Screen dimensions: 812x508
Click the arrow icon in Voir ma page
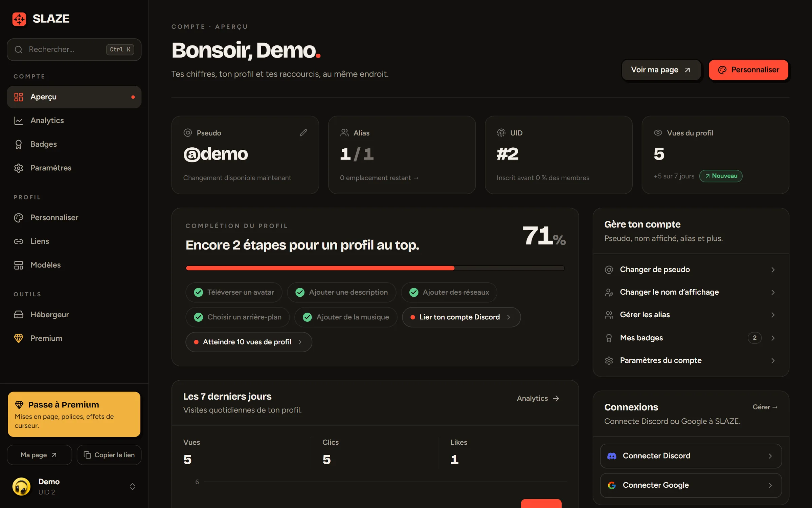[687, 70]
